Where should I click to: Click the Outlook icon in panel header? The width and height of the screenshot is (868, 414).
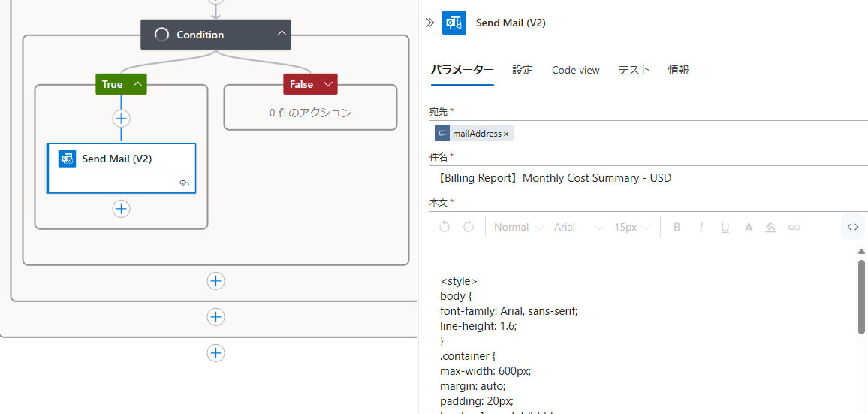click(454, 23)
